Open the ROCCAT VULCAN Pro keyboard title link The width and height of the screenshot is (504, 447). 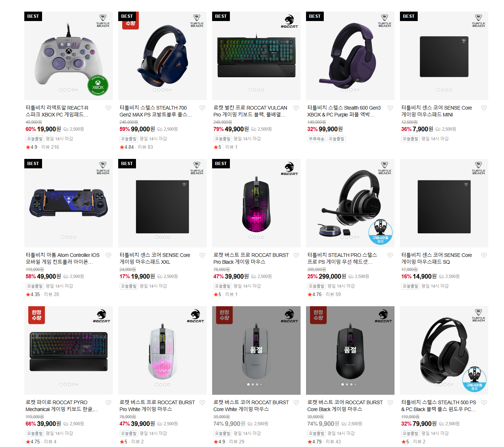coord(250,111)
